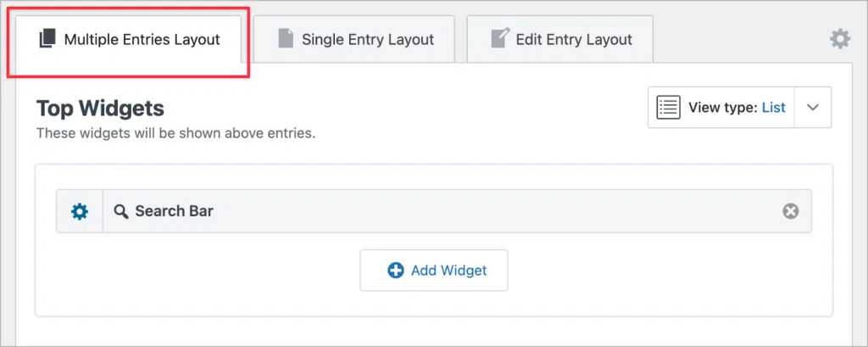Click the Top Widgets heading

100,109
